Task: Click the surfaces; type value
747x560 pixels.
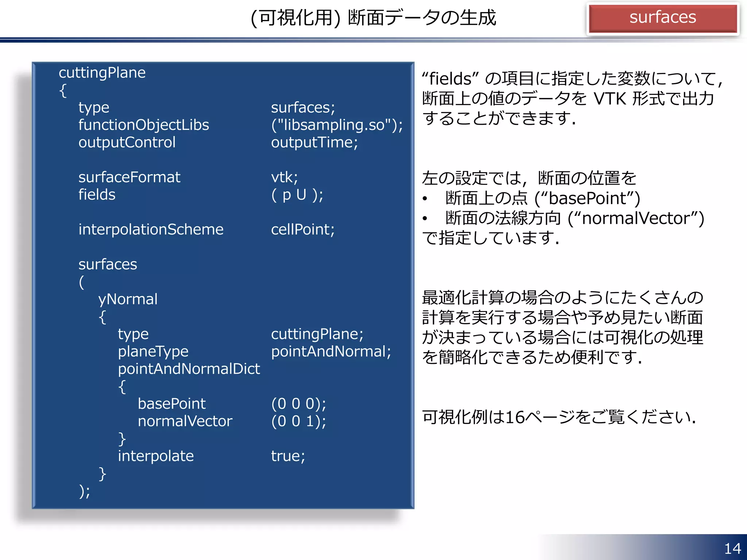Action: pos(303,108)
